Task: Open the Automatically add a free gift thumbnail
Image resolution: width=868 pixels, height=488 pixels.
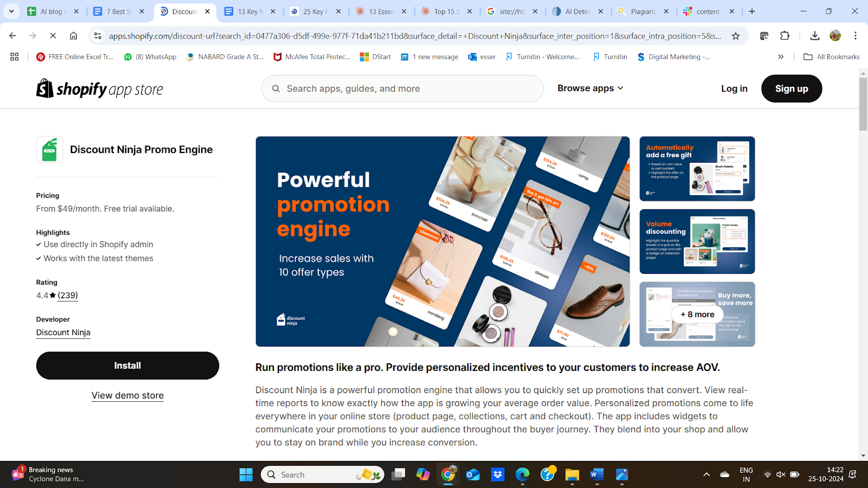Action: coord(697,169)
